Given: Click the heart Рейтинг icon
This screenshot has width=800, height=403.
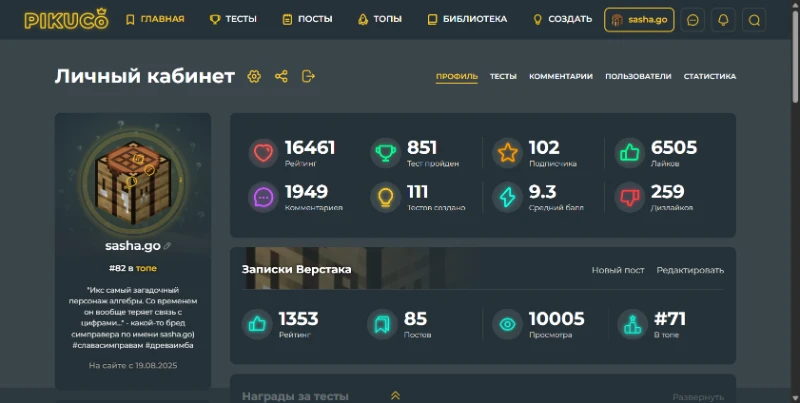Looking at the screenshot, I should [x=263, y=153].
